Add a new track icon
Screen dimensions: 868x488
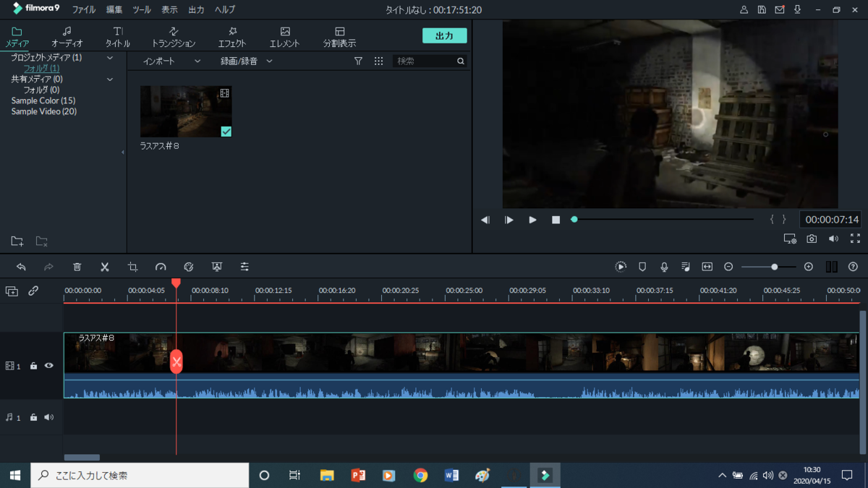tap(12, 291)
